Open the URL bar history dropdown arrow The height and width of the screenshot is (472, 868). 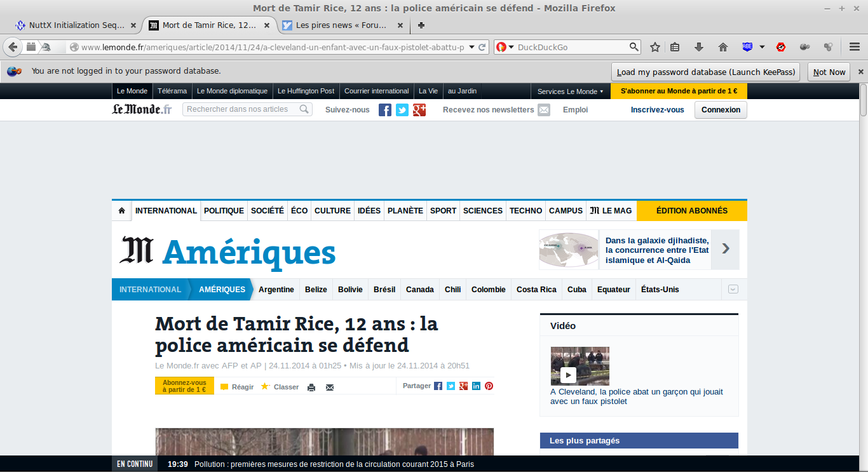coord(471,47)
